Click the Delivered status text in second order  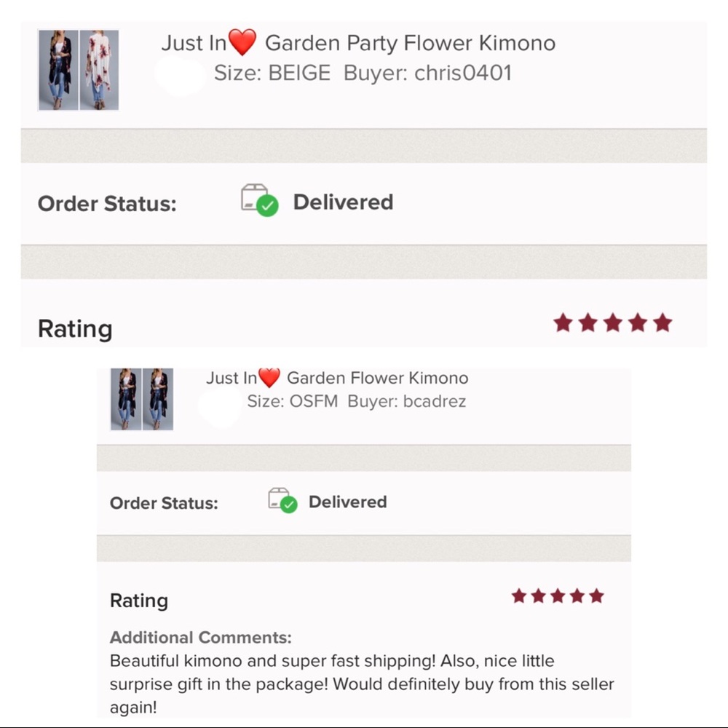(x=348, y=502)
